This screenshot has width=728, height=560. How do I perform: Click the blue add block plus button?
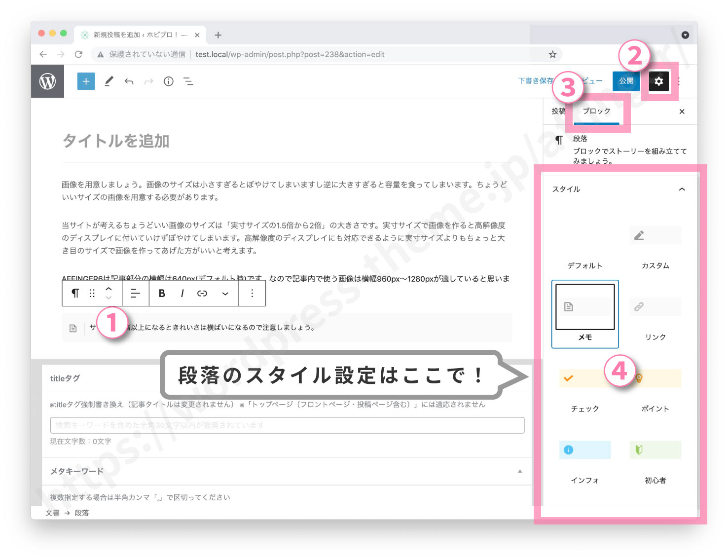coord(86,81)
